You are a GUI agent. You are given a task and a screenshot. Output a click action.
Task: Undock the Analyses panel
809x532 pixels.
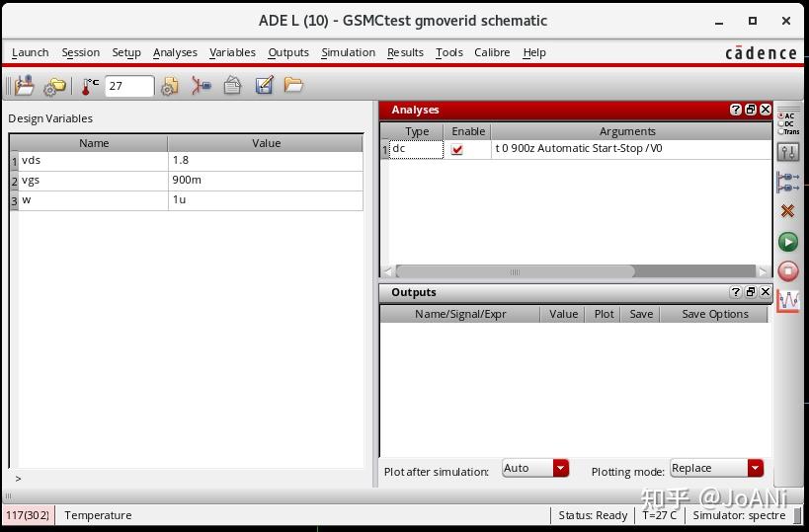pyautogui.click(x=751, y=110)
